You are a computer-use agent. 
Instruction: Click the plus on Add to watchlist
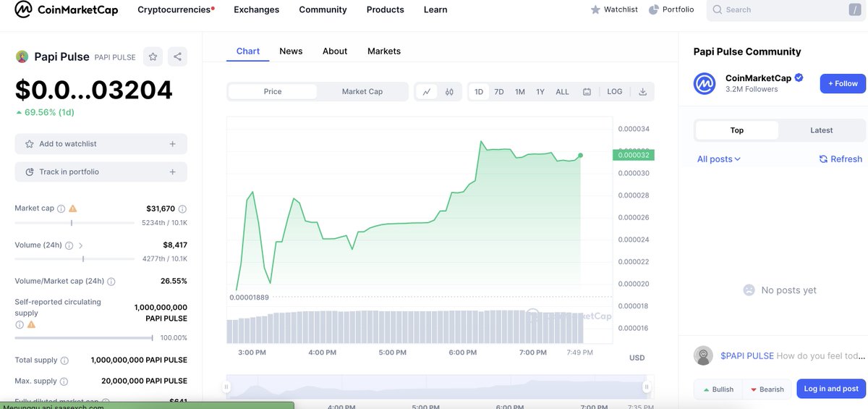point(173,144)
